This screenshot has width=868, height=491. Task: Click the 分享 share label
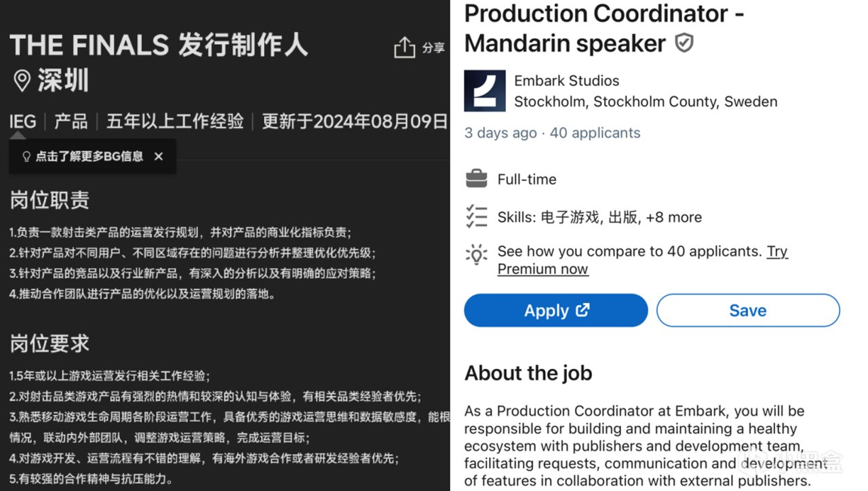point(433,47)
